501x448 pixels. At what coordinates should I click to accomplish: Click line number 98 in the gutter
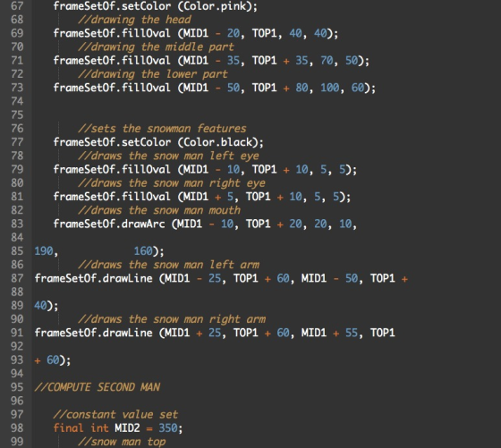coord(17,428)
